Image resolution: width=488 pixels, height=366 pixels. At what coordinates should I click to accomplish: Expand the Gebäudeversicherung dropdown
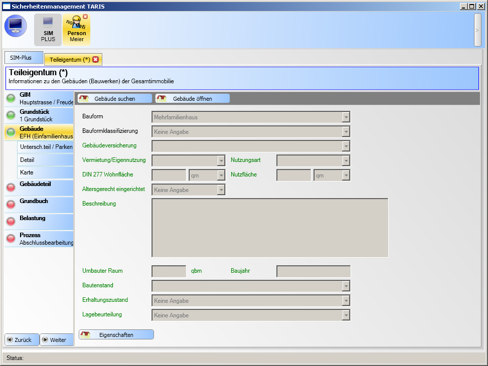(346, 146)
